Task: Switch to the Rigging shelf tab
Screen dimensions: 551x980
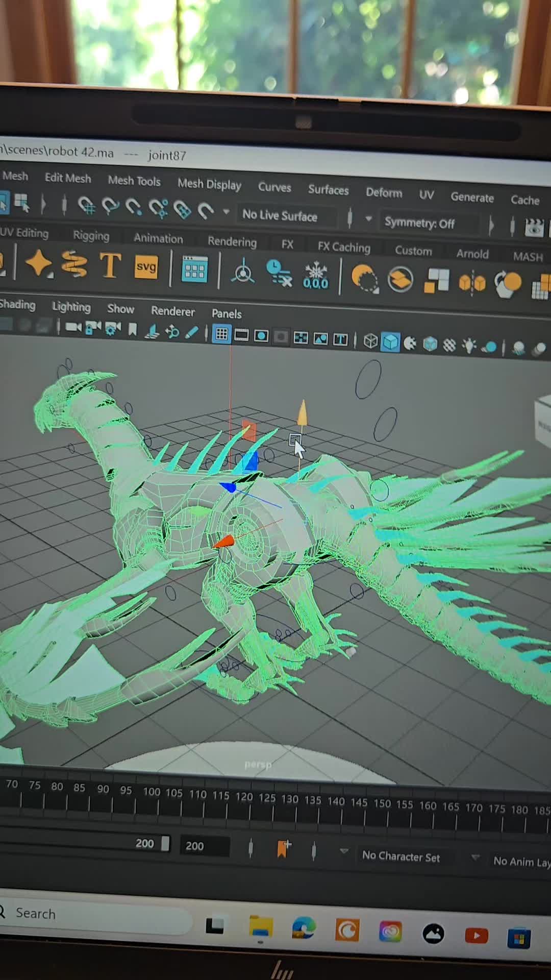Action: click(91, 235)
